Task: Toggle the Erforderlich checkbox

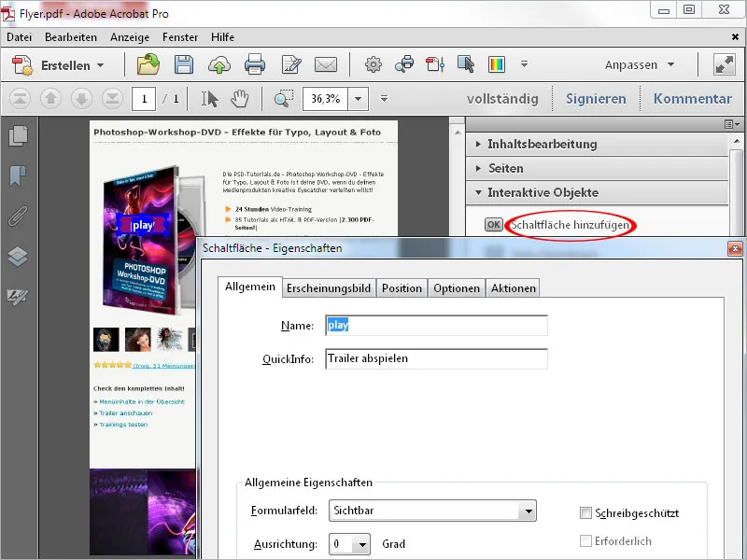Action: pyautogui.click(x=585, y=541)
